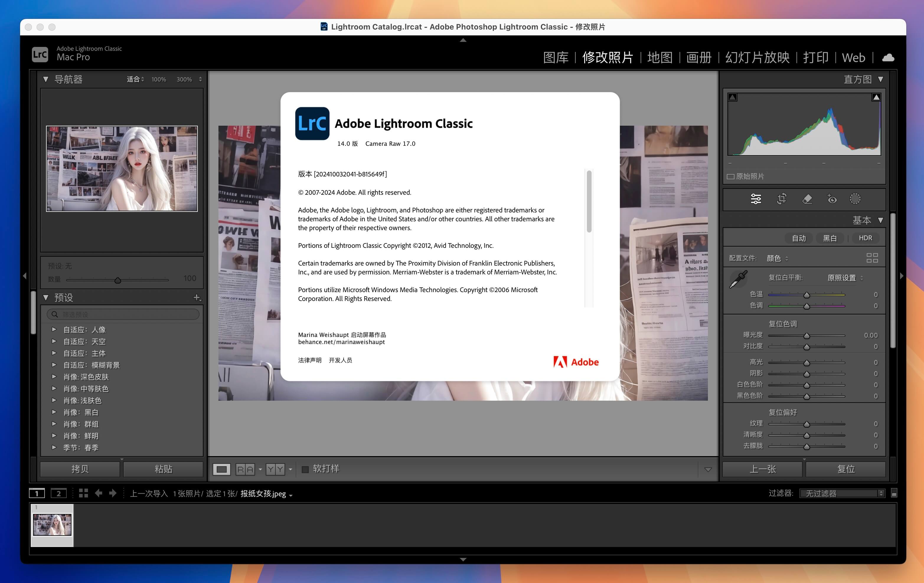Collapse the right panel group arrow
The height and width of the screenshot is (583, 924).
tap(901, 276)
